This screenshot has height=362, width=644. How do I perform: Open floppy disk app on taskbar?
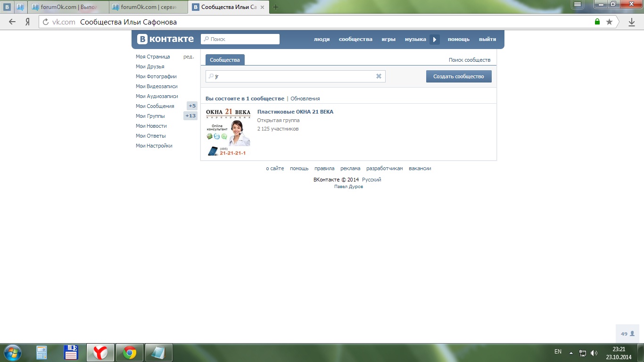(71, 353)
